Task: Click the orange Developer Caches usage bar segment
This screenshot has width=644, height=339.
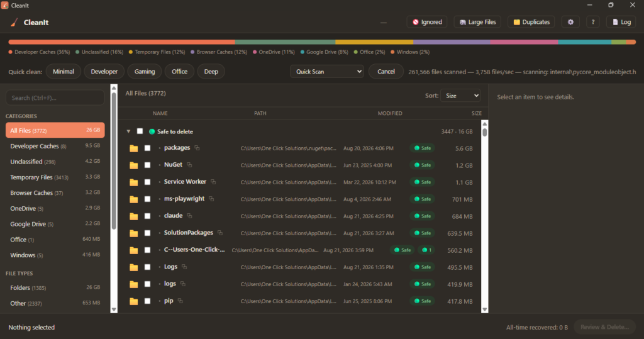Action: [x=121, y=42]
